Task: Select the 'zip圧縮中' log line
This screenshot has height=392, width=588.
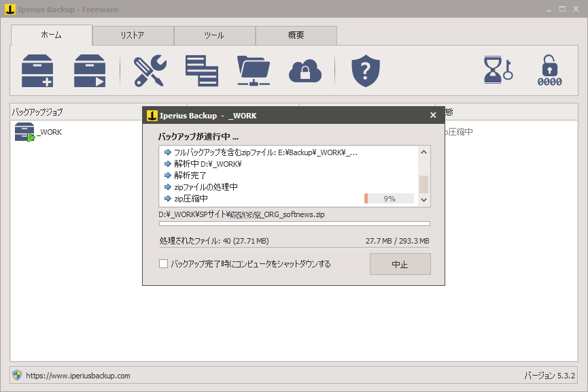Action: click(x=186, y=199)
